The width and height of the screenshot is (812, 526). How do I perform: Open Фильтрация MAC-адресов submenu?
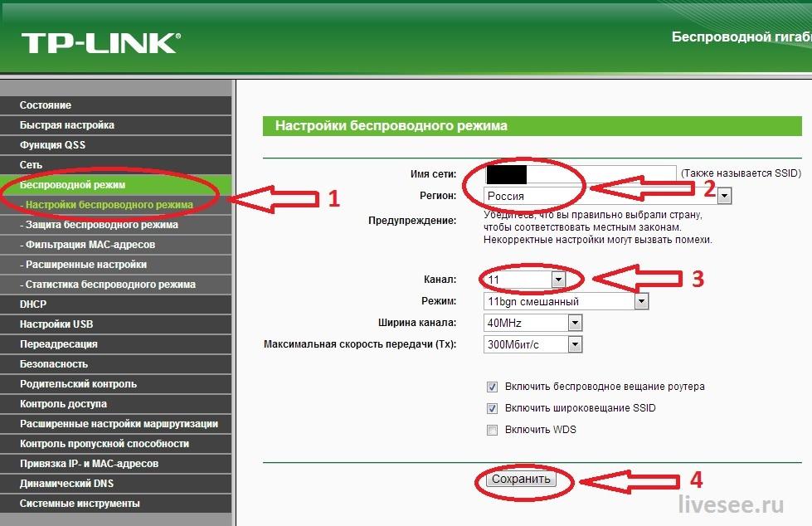115,245
